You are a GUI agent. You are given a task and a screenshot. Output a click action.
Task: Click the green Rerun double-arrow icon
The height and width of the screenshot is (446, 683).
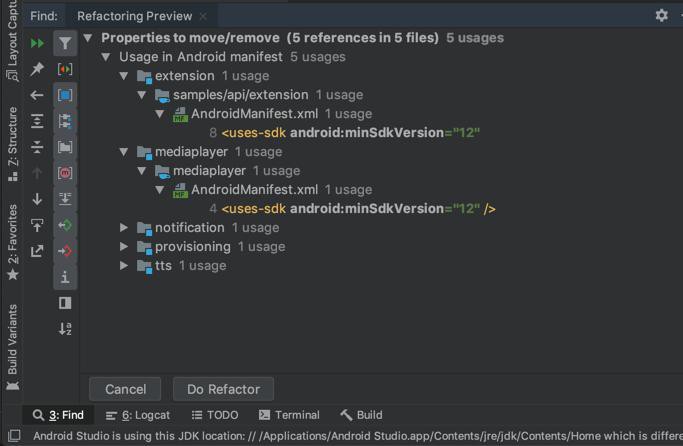point(37,43)
